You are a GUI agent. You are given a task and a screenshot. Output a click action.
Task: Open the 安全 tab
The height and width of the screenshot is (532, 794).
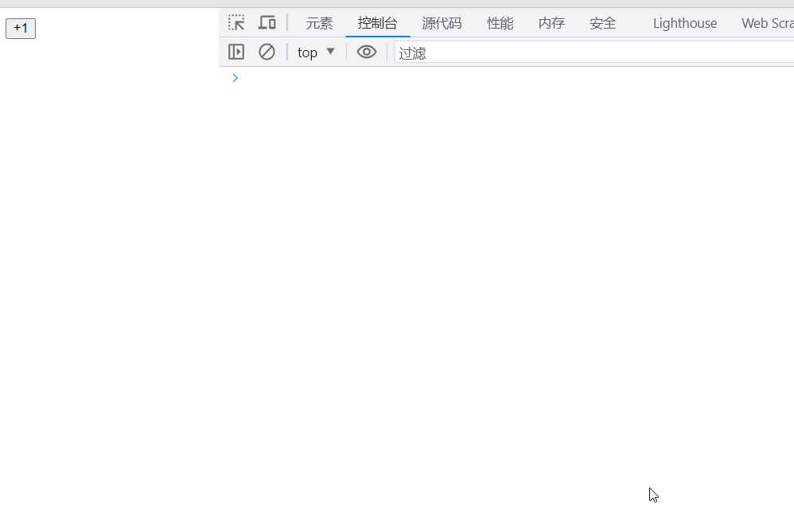tap(602, 23)
